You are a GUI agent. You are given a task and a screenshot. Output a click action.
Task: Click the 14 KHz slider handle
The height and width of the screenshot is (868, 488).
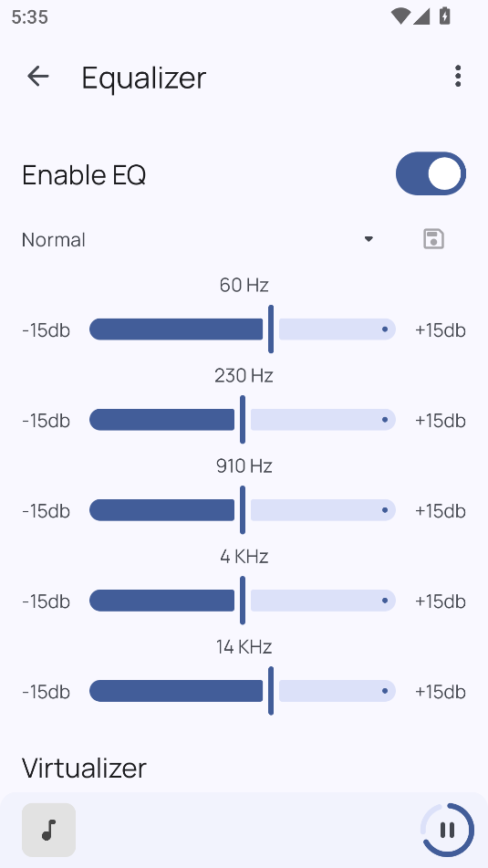(x=271, y=691)
